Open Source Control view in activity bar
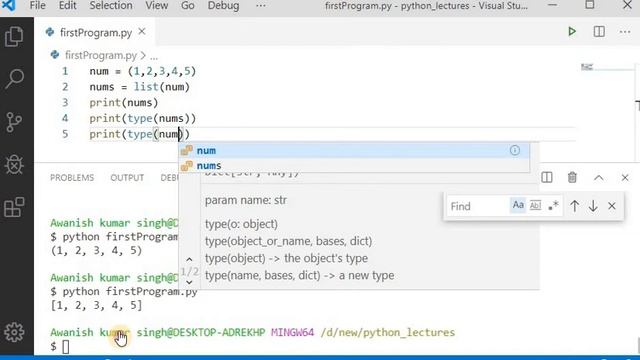 [14, 122]
